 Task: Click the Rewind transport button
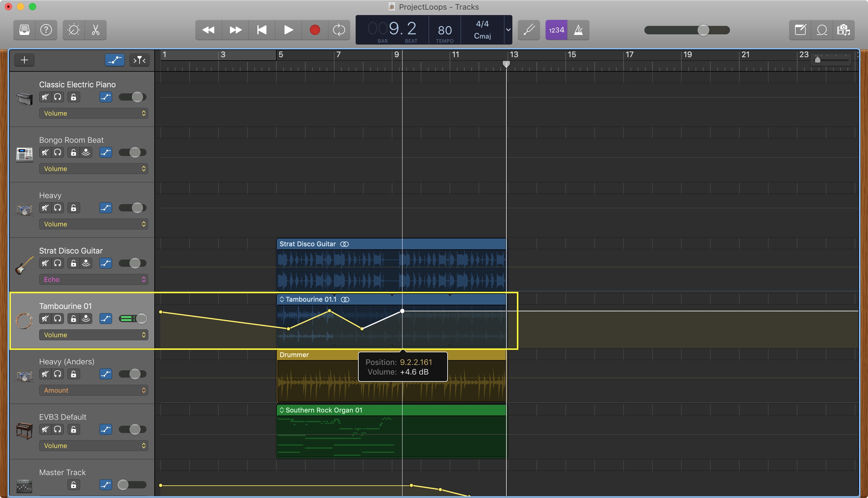[x=209, y=30]
